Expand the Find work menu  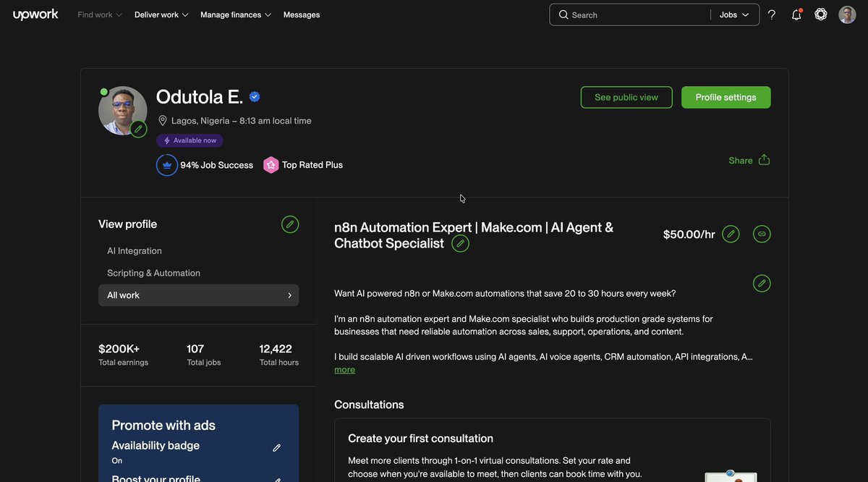(100, 14)
